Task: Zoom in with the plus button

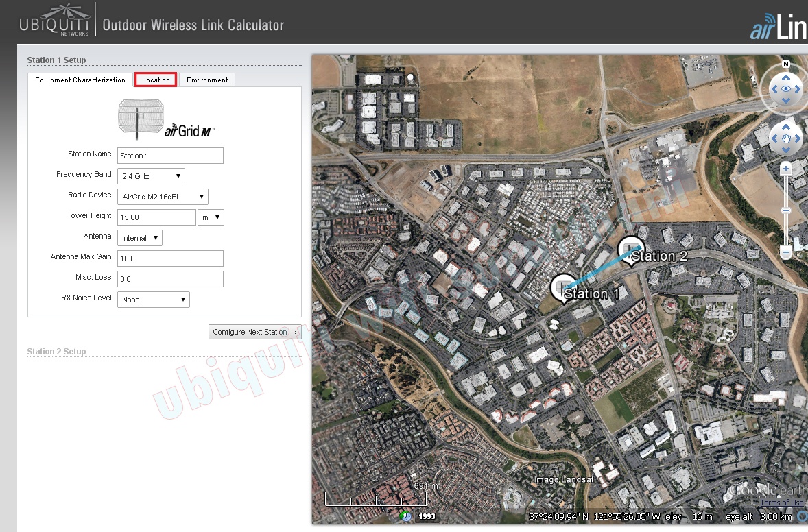Action: tap(786, 169)
